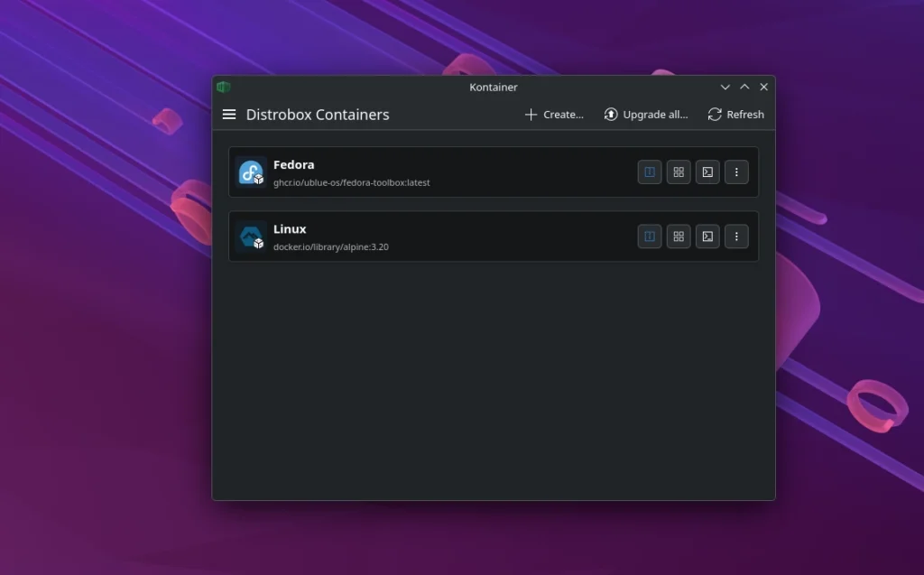Open a terminal in the Fedora container
Image resolution: width=924 pixels, height=575 pixels.
point(707,172)
